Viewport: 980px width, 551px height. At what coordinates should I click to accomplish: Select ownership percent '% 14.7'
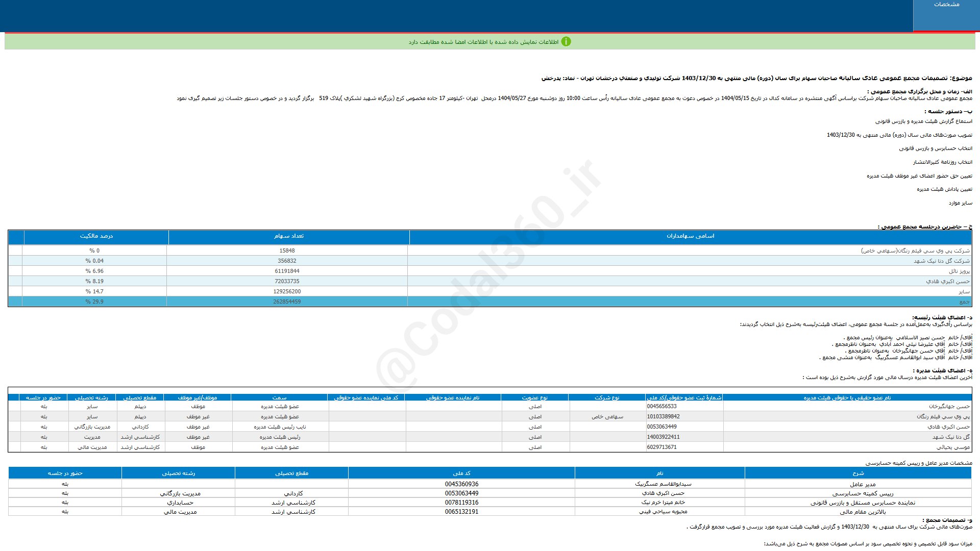tap(94, 291)
